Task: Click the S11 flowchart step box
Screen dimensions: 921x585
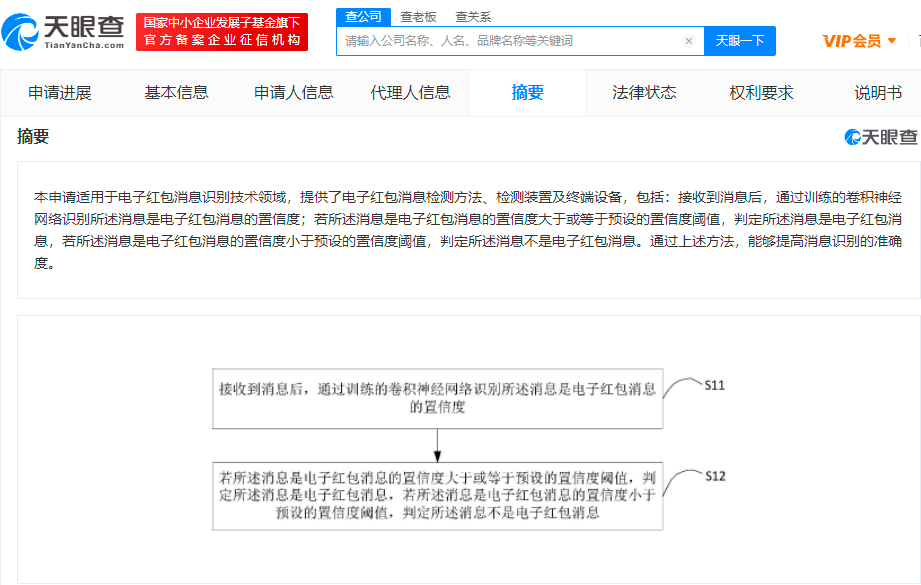Action: click(438, 399)
